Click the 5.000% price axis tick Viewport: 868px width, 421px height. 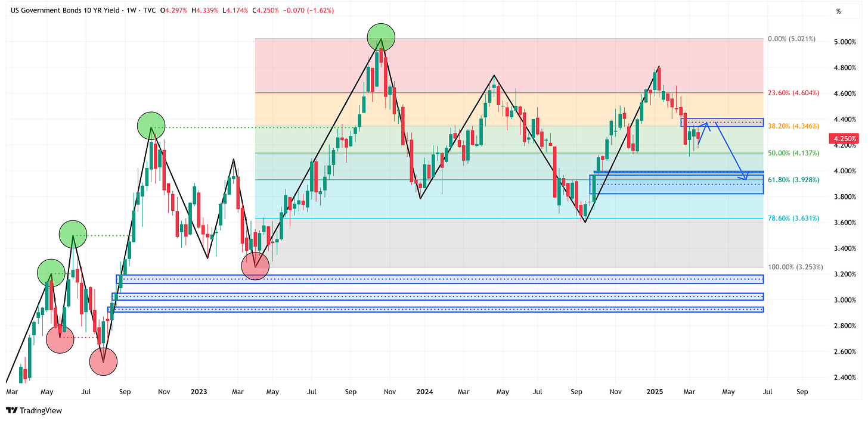846,42
